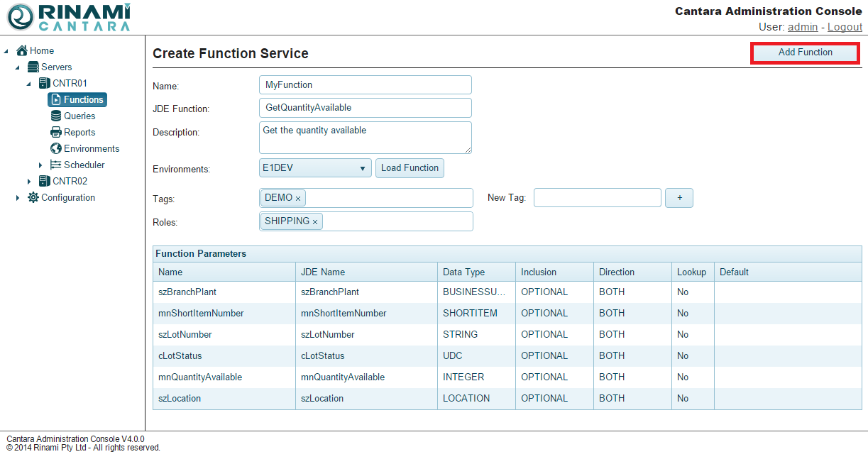Image resolution: width=868 pixels, height=464 pixels.
Task: Click the Add Function button
Action: coord(805,53)
